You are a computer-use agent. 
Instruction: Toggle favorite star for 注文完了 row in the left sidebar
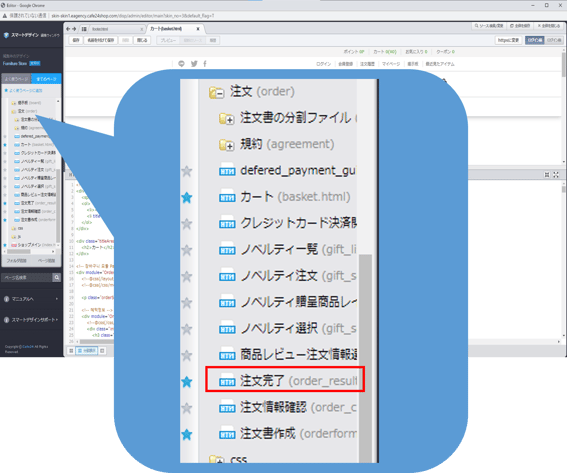(5, 203)
